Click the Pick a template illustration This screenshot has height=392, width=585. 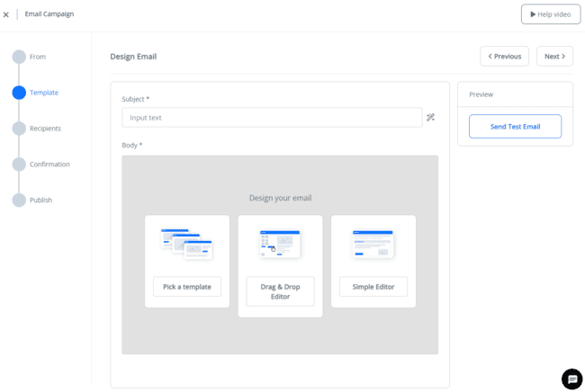coord(187,244)
